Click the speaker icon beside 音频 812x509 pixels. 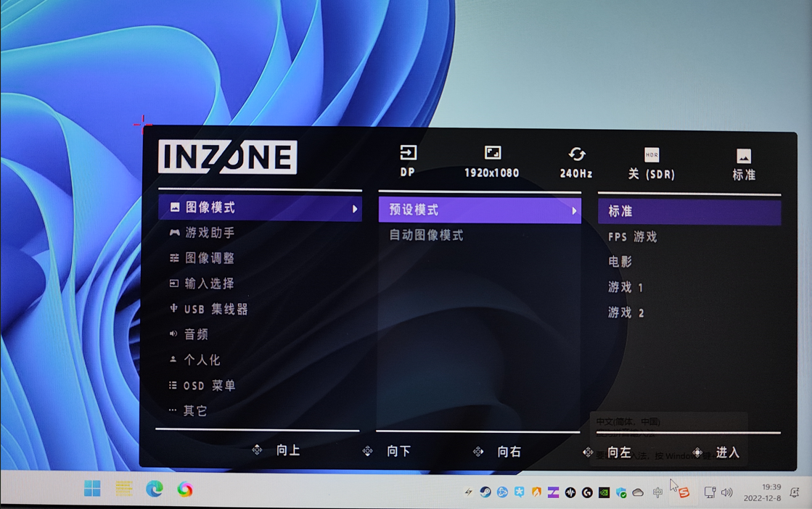(173, 334)
